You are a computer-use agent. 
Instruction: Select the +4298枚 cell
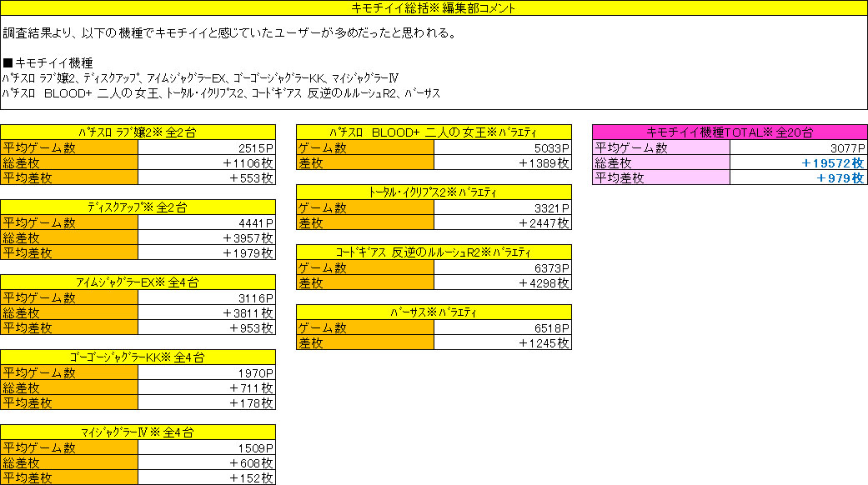coord(503,282)
